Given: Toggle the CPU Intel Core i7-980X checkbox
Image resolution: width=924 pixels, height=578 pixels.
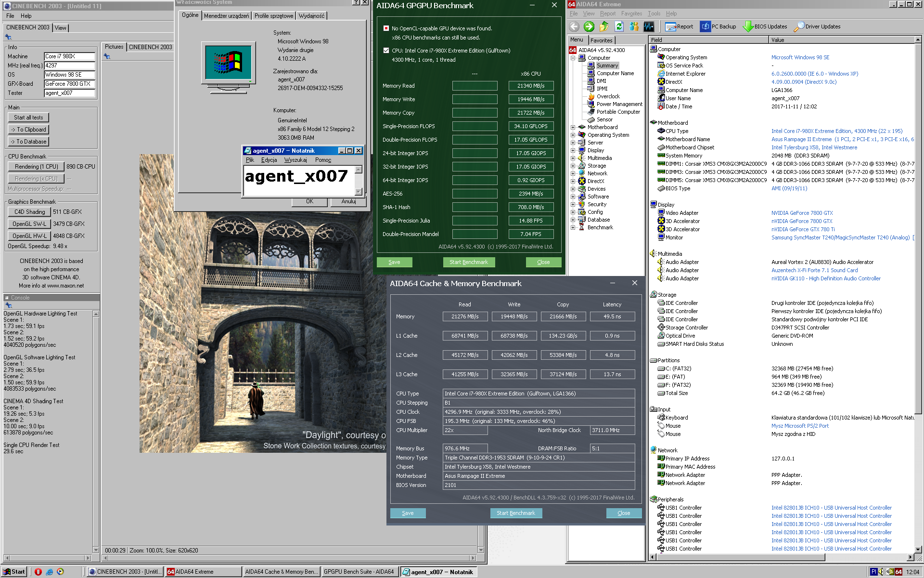Looking at the screenshot, I should (x=386, y=50).
